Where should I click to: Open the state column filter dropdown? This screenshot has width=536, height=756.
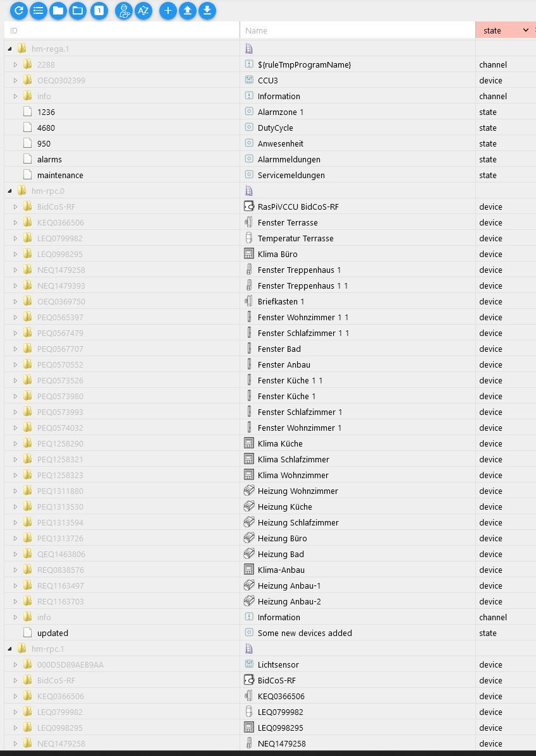525,30
